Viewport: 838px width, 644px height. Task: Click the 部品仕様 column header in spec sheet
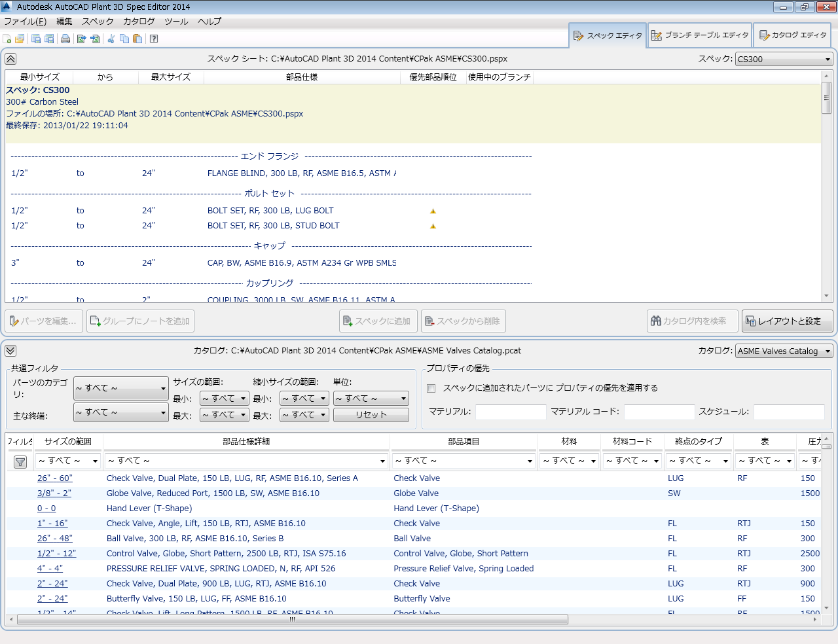click(302, 77)
